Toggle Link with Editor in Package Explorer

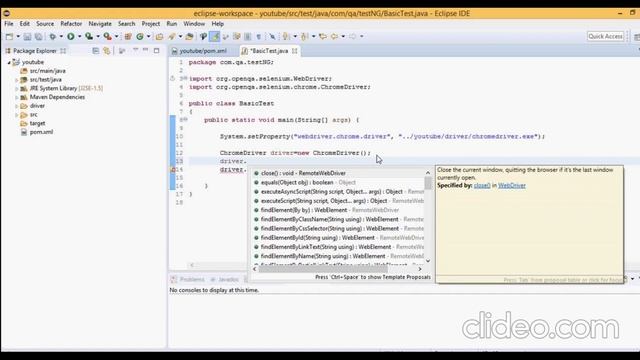(107, 51)
